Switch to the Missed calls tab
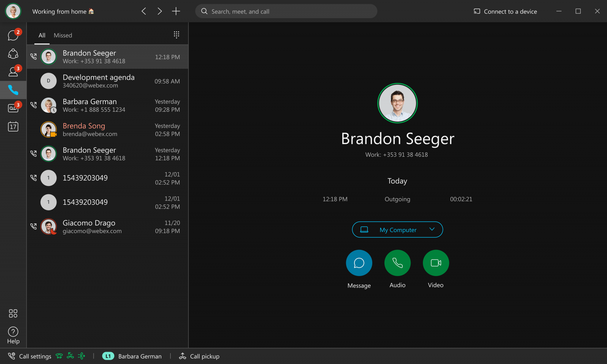 click(x=63, y=35)
